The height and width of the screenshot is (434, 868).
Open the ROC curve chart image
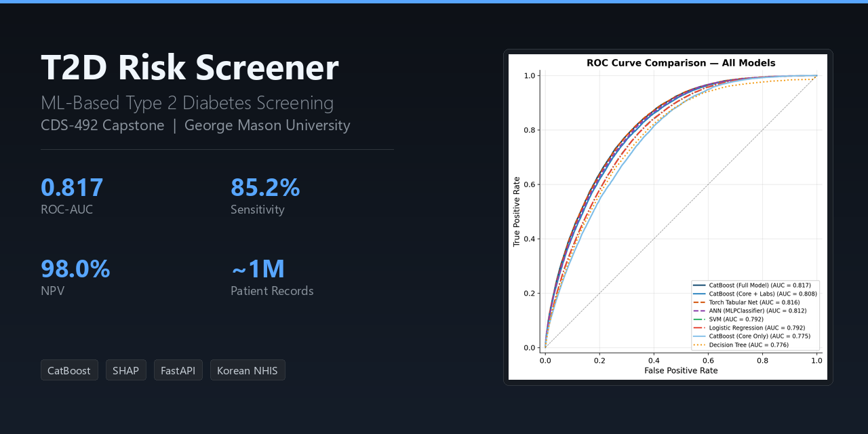click(x=668, y=217)
